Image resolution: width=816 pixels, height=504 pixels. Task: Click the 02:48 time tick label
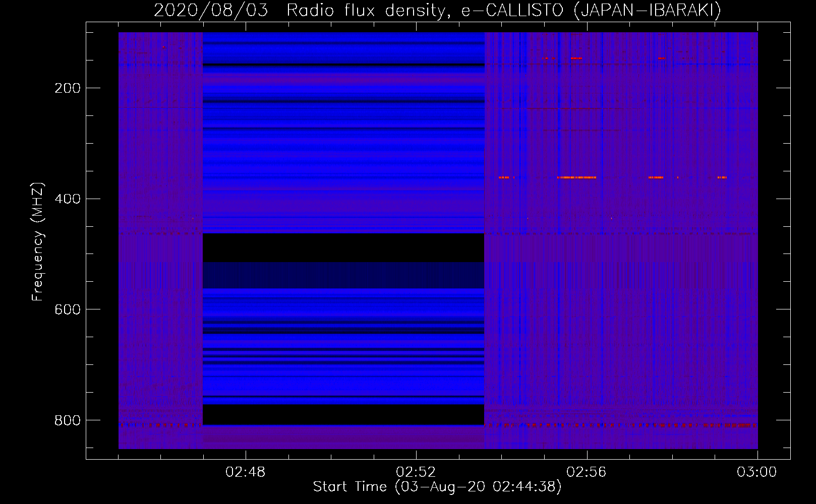(246, 472)
